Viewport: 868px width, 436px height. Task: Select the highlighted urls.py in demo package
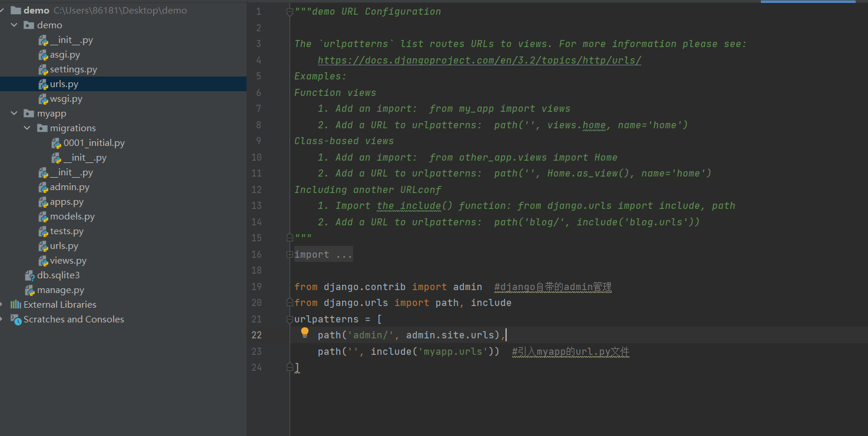tap(123, 84)
